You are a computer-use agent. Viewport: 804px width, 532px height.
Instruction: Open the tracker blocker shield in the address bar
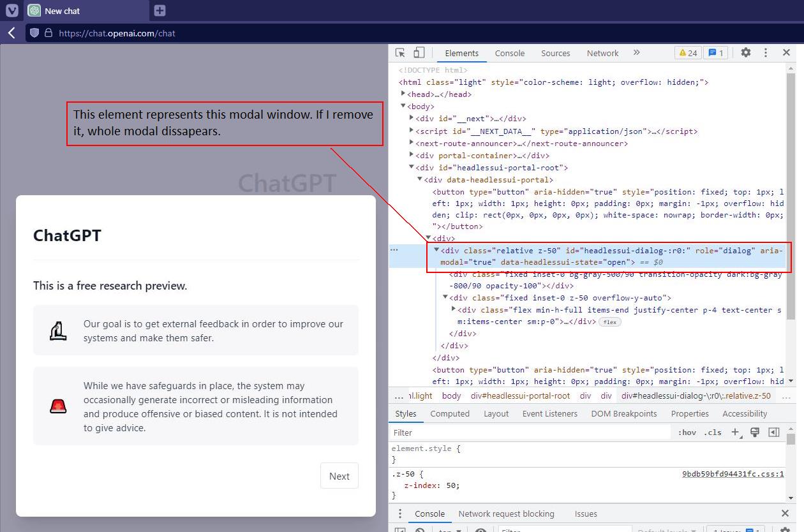click(x=34, y=33)
